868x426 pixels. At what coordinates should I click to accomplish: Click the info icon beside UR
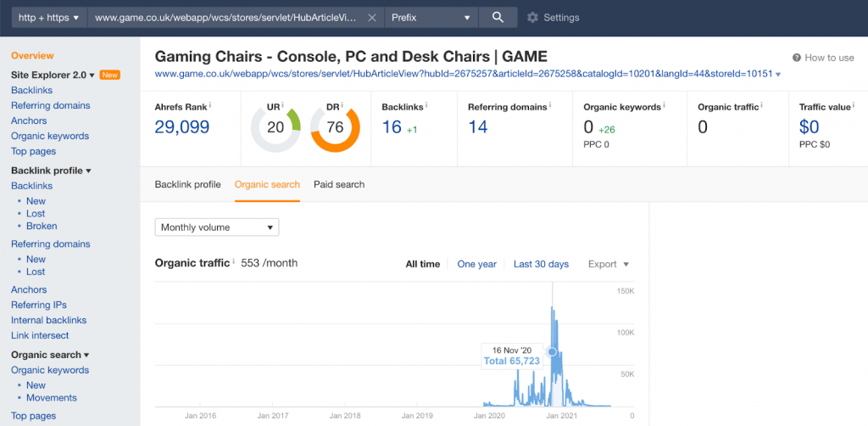tap(283, 104)
